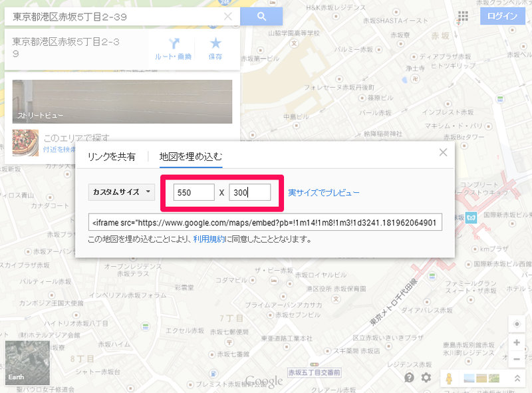Click the 実サイズでプレビュー link
Image resolution: width=532 pixels, height=393 pixels.
[x=324, y=193]
